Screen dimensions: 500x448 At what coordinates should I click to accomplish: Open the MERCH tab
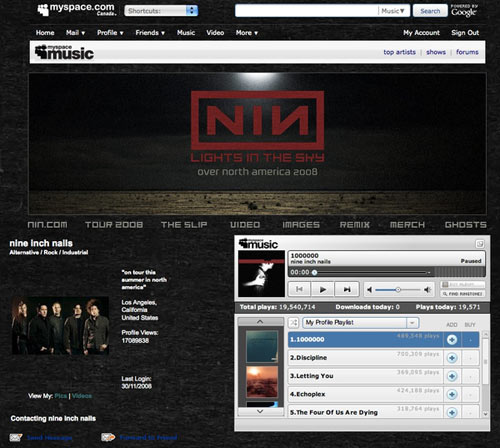pos(407,225)
